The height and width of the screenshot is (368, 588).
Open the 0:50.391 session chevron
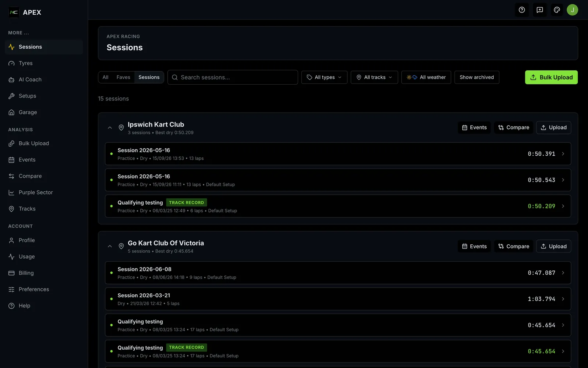point(563,154)
